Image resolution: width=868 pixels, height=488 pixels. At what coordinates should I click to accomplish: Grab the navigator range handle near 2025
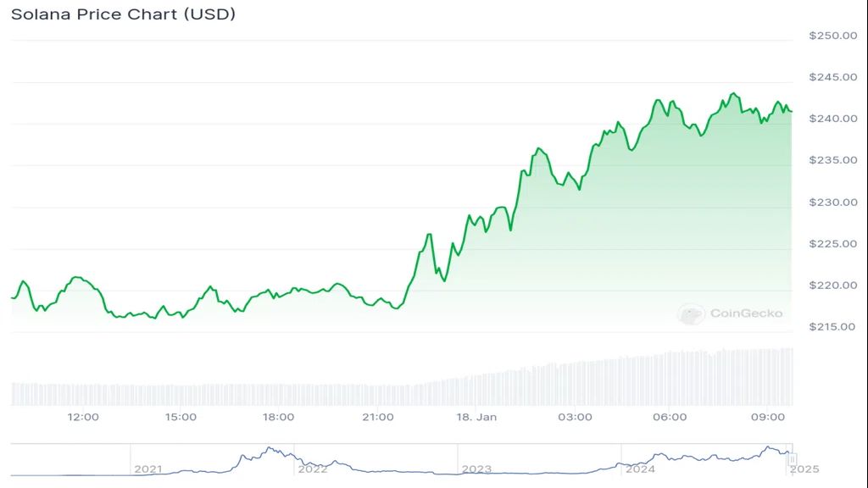point(793,458)
